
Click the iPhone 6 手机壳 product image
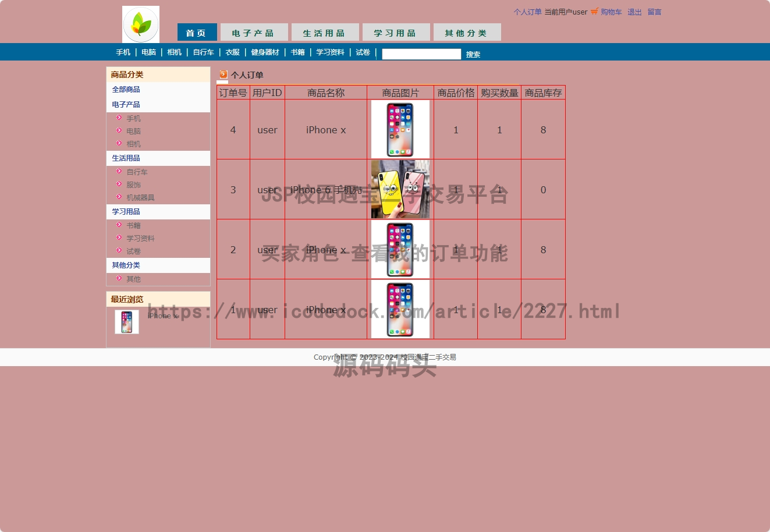400,189
